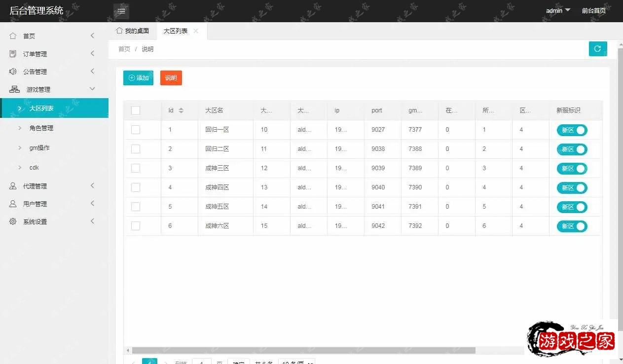Screen dimensions: 623x364
Task: Open 角色管理 in the sidebar
Action: coord(41,128)
